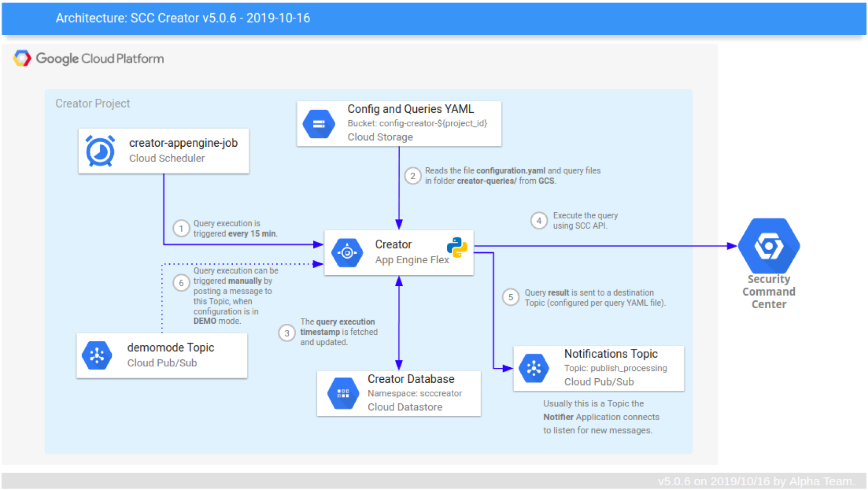Open the Creator App Engine hexagon icon

pos(348,252)
